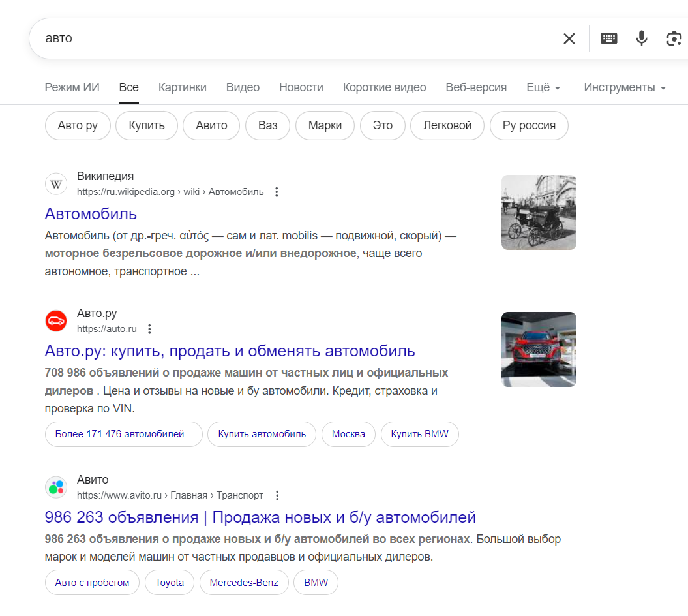Screen dimensions: 688x616
Task: Select the 'Легковой' suggestion chip
Action: 447,125
